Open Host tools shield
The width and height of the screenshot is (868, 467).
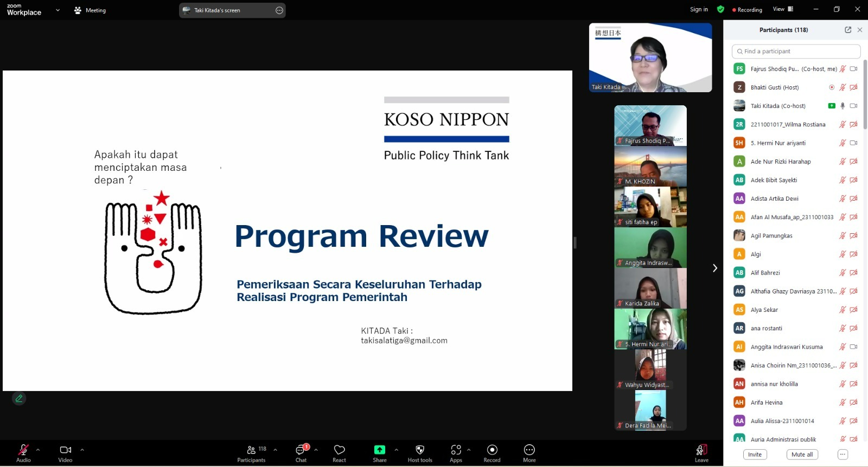coord(420,453)
